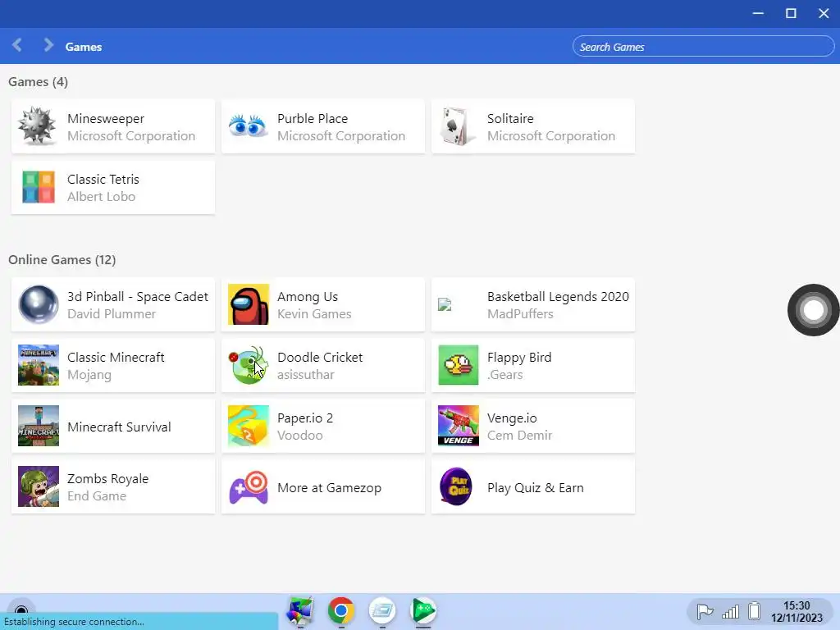The width and height of the screenshot is (840, 630).
Task: Go forward with the right arrow
Action: pos(48,45)
